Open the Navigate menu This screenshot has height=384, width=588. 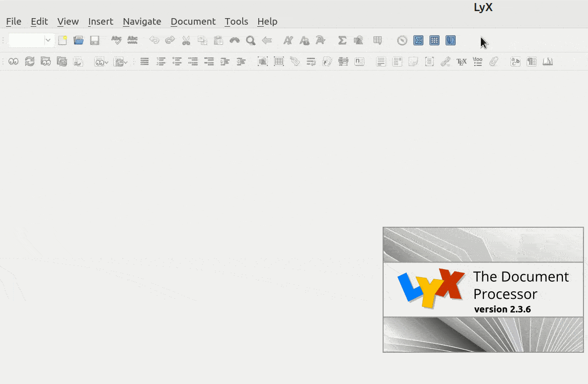tap(141, 21)
